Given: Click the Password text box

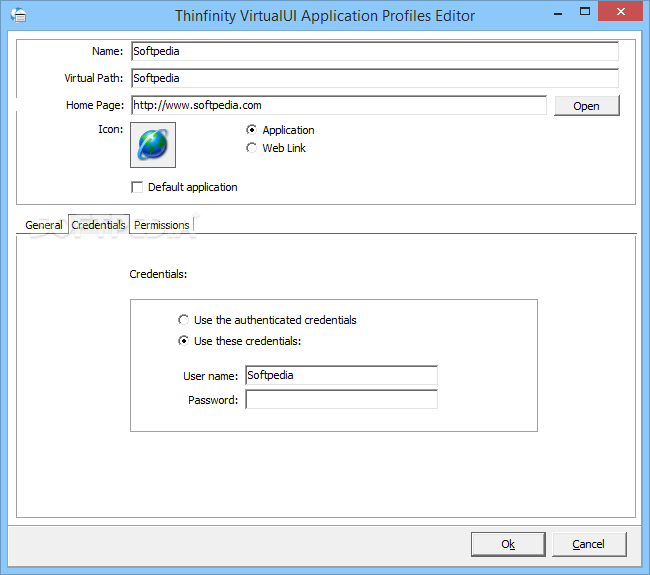Looking at the screenshot, I should pyautogui.click(x=341, y=400).
